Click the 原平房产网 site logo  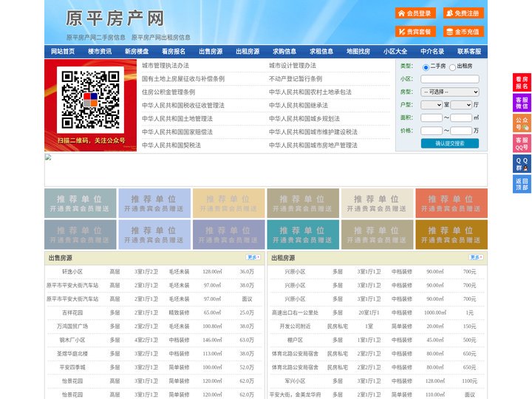(x=115, y=18)
